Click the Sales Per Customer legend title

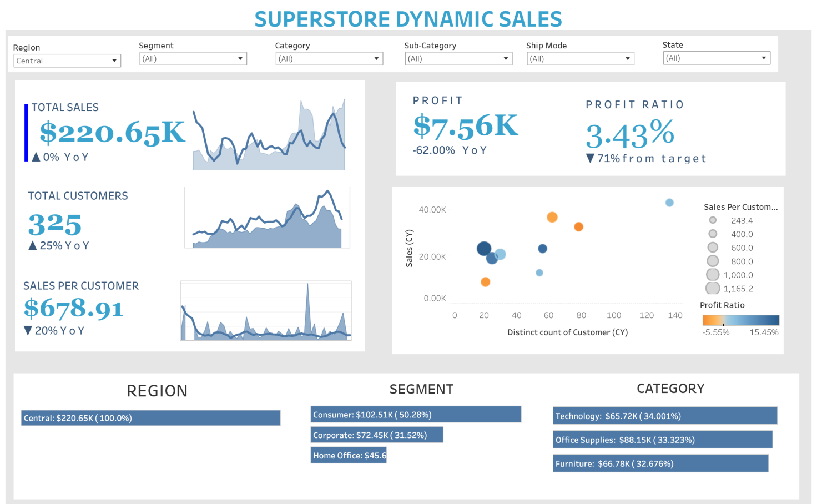coord(740,207)
